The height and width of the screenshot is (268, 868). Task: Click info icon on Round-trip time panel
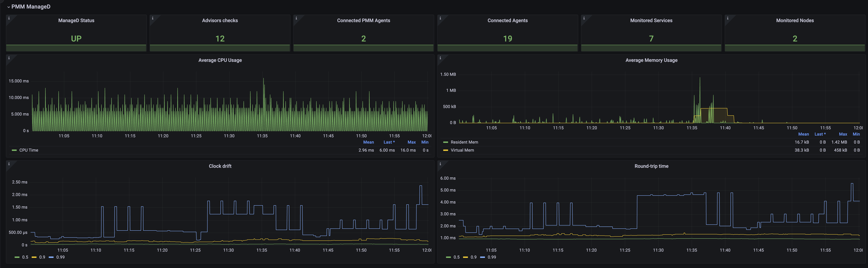[440, 164]
